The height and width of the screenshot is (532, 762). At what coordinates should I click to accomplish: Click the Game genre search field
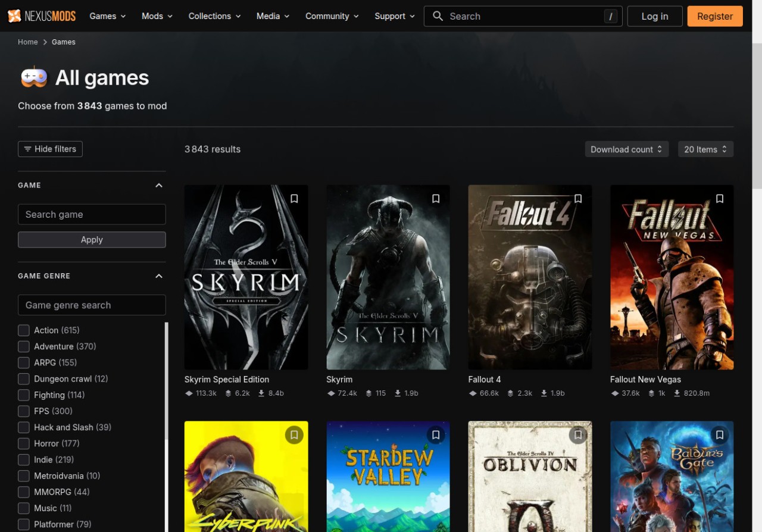pyautogui.click(x=92, y=305)
